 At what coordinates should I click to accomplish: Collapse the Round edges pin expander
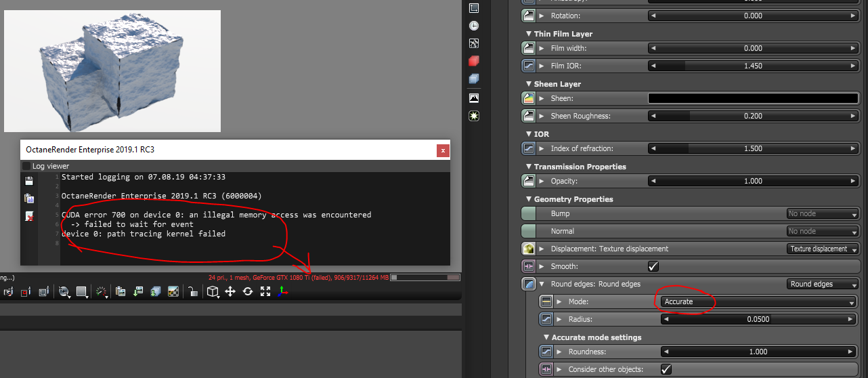tap(542, 284)
